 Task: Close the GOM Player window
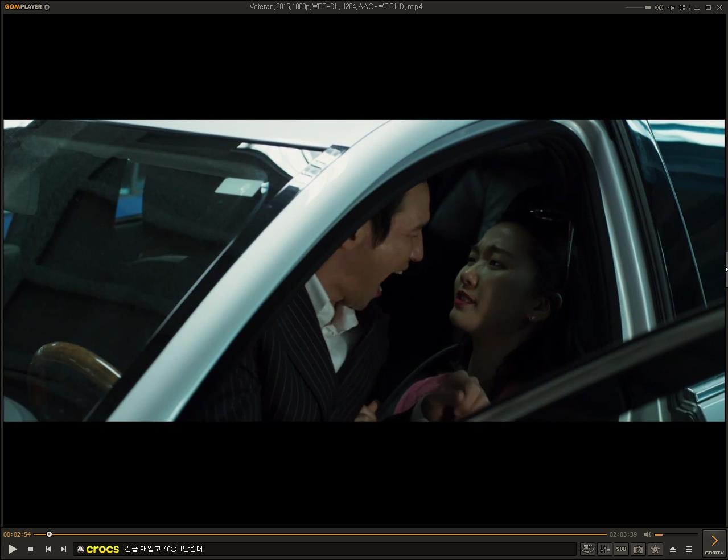(x=719, y=7)
